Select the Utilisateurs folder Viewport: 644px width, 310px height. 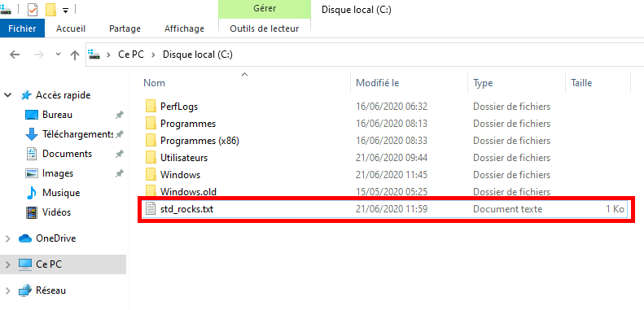184,158
